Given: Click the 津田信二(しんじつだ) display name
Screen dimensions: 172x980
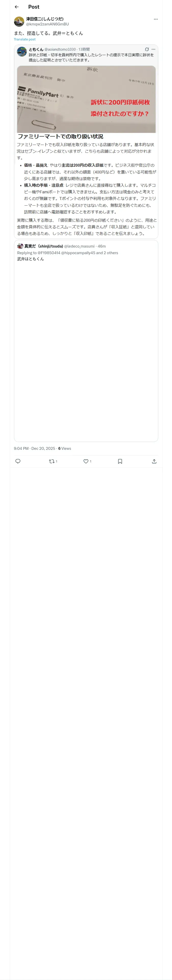Looking at the screenshot, I should pyautogui.click(x=45, y=19).
